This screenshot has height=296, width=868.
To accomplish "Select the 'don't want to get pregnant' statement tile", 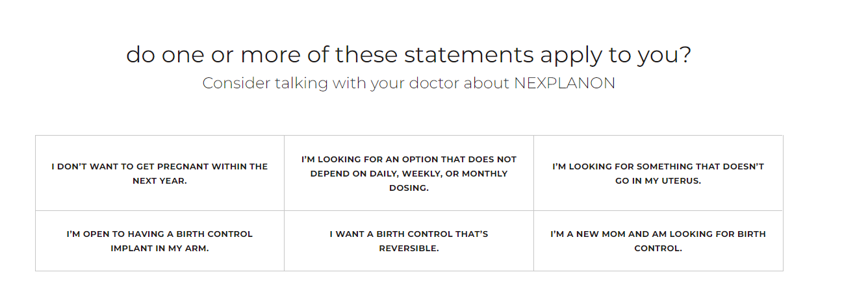I will (160, 173).
